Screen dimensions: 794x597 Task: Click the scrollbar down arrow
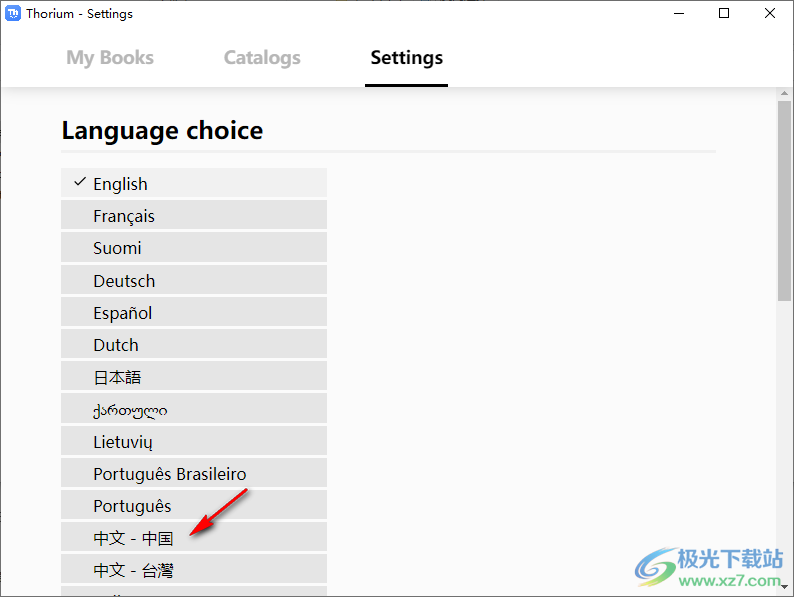tap(784, 587)
